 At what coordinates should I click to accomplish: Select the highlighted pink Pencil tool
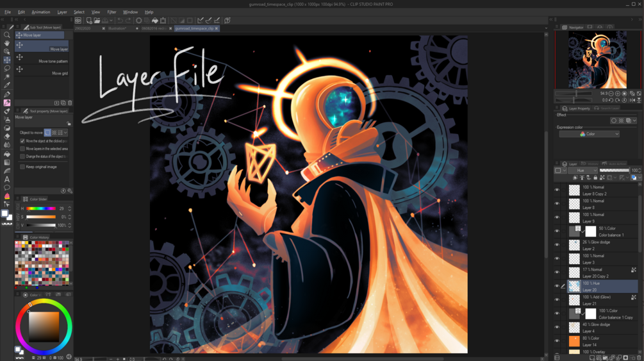pos(7,103)
